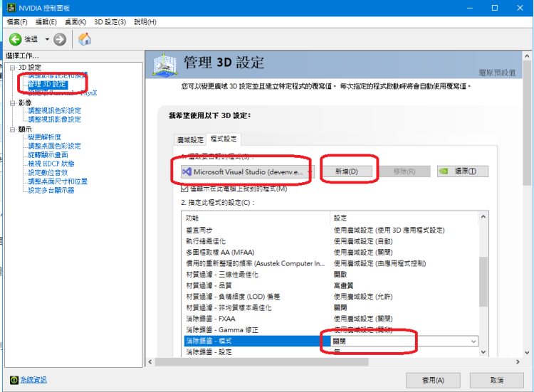Switch to the 程式設定 tab
534x392 pixels.
pos(224,139)
